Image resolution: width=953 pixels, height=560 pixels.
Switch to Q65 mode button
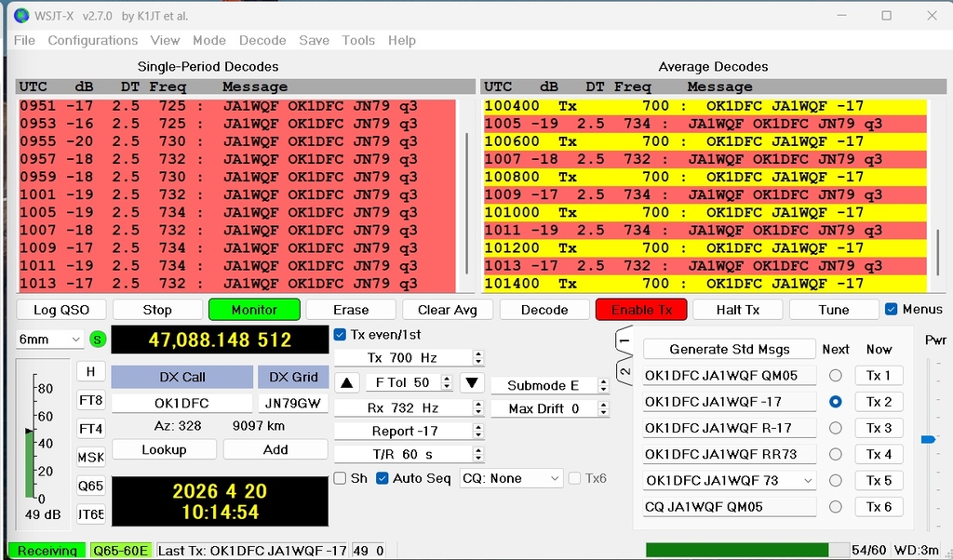pos(90,486)
